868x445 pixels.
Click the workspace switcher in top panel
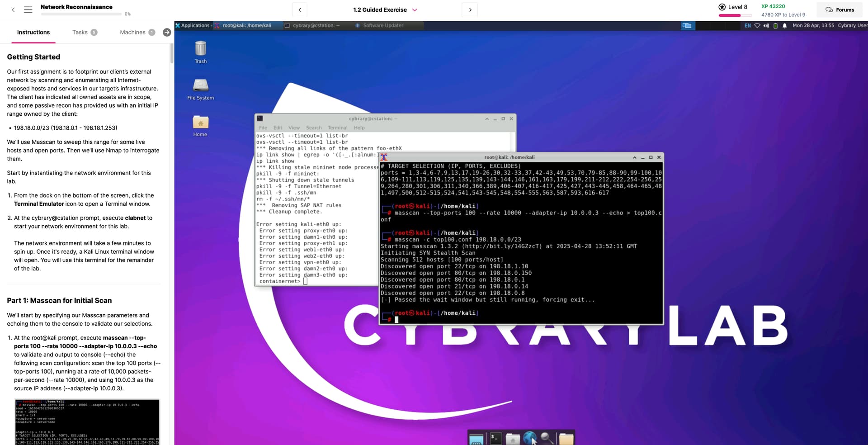(687, 26)
